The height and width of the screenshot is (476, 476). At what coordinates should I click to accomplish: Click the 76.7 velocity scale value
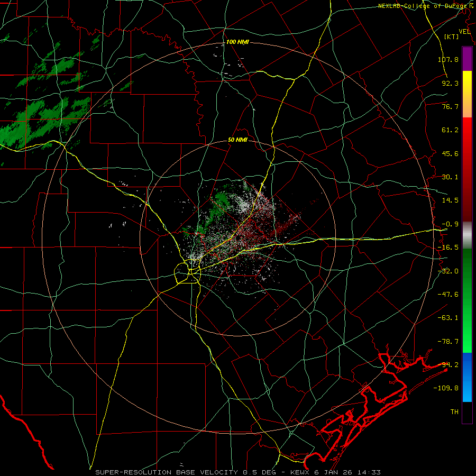tap(450, 106)
